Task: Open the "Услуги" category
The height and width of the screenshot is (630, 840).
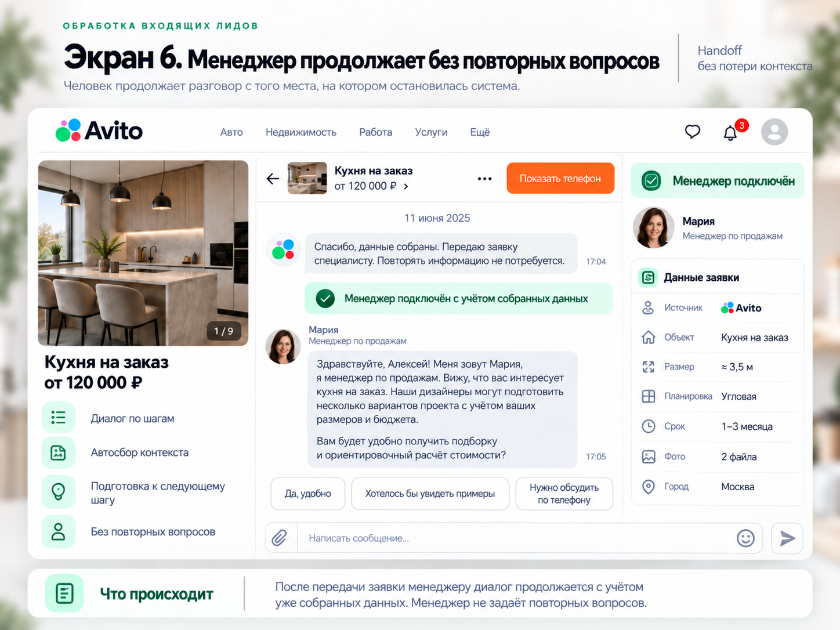Action: (431, 132)
